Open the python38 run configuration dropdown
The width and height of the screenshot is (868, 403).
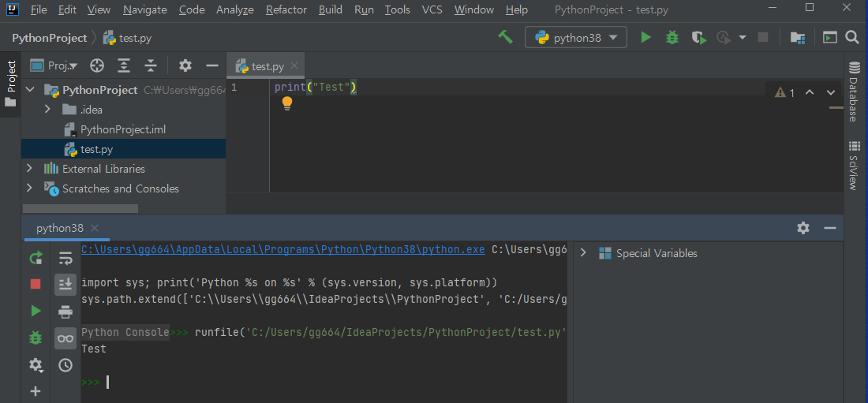tap(576, 38)
